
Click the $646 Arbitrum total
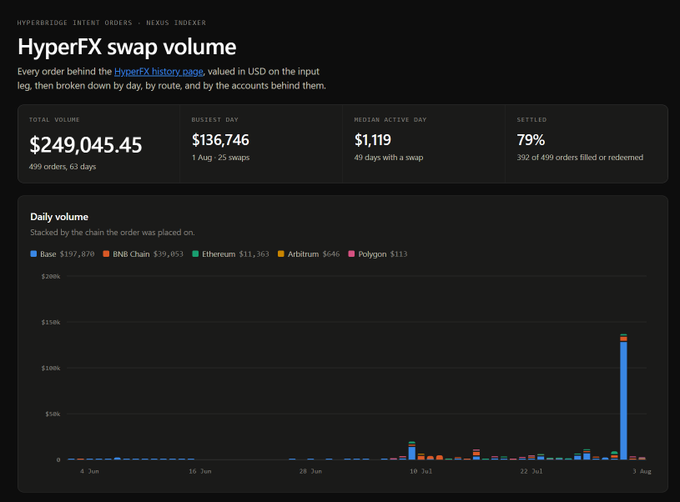331,254
